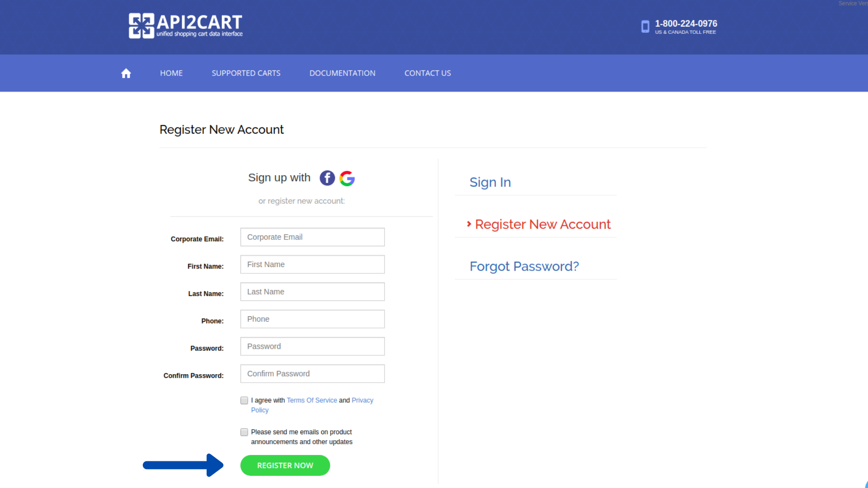View the Privacy Policy
Screen dimensions: 868x488
coord(362,400)
